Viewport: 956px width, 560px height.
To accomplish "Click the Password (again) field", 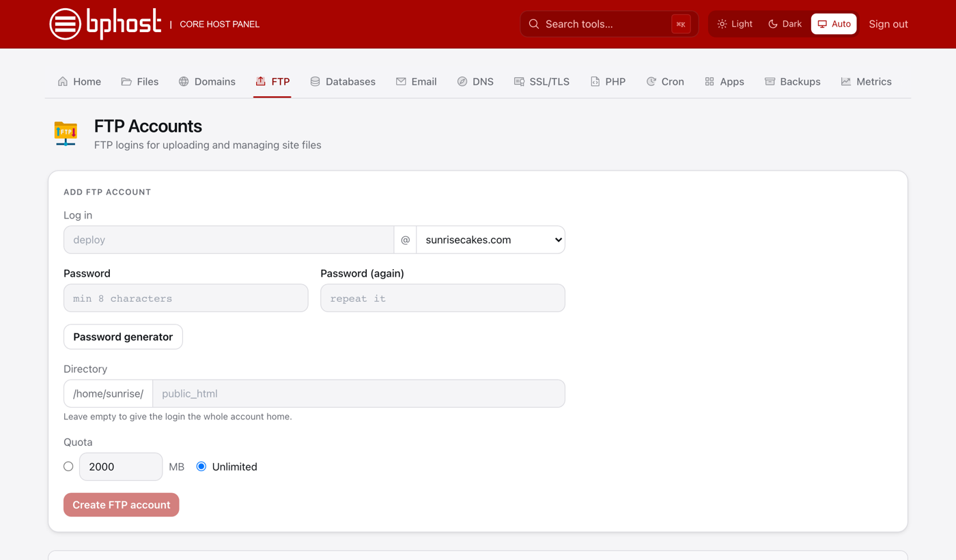I will click(442, 298).
